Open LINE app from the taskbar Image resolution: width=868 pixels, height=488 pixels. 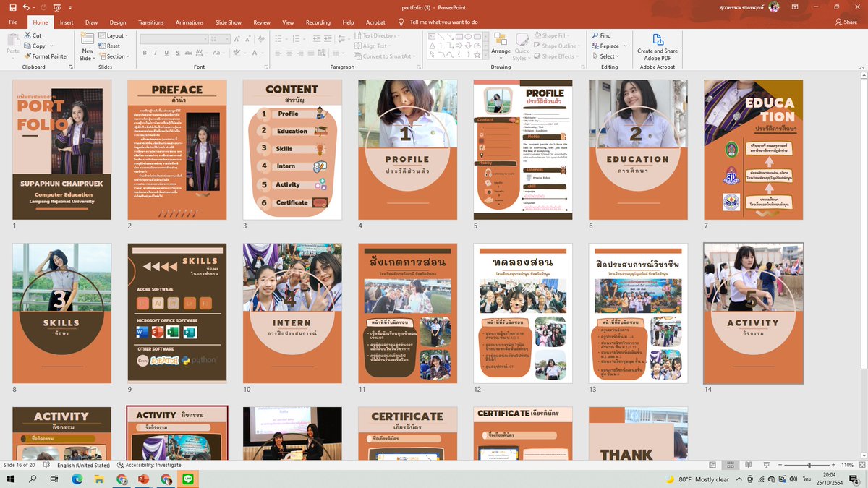coord(190,479)
